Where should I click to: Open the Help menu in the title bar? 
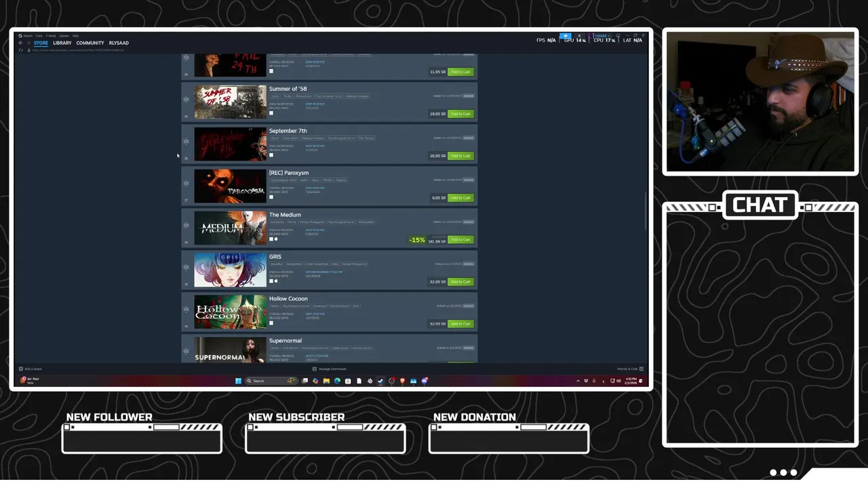[75, 36]
